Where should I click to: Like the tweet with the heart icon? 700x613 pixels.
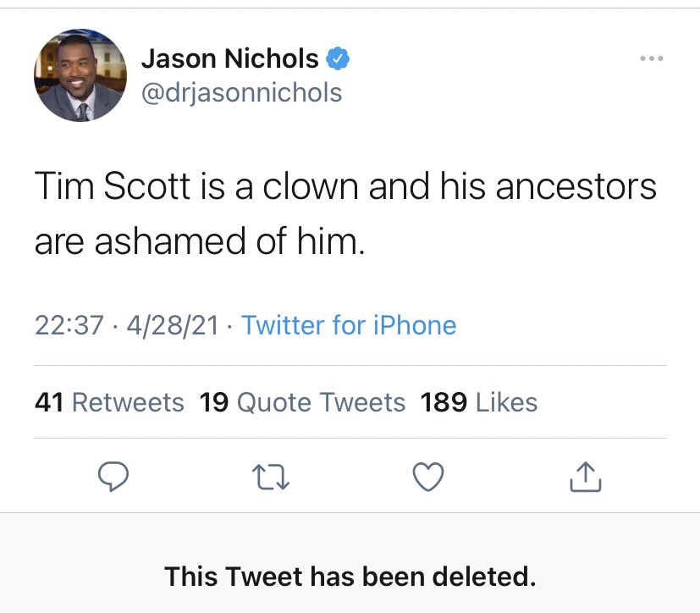click(x=428, y=477)
